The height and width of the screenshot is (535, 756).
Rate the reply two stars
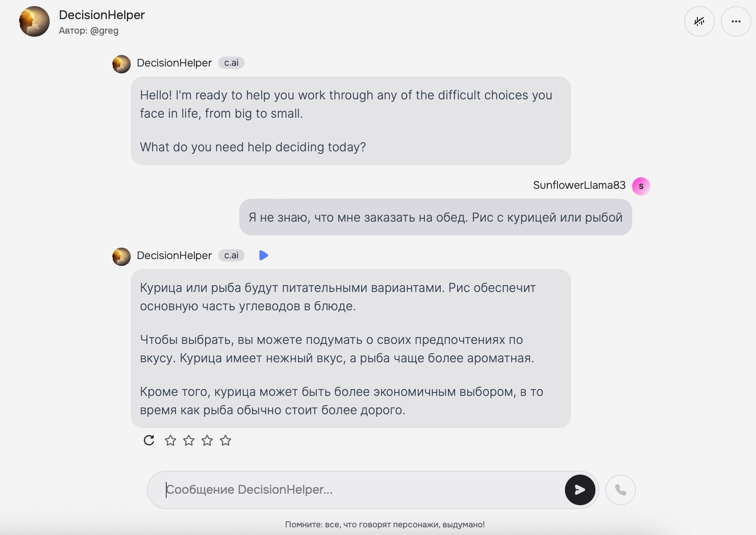coord(189,441)
